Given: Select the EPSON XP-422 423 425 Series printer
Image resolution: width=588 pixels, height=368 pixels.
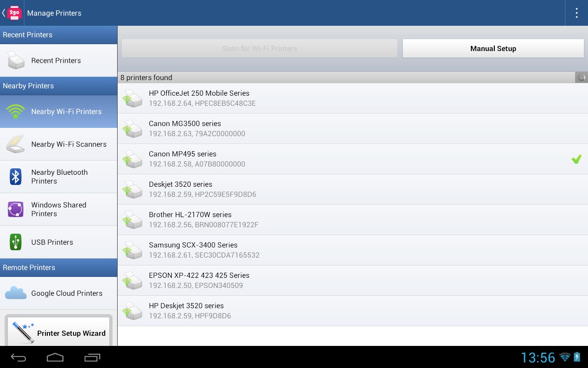Looking at the screenshot, I should pyautogui.click(x=353, y=281).
